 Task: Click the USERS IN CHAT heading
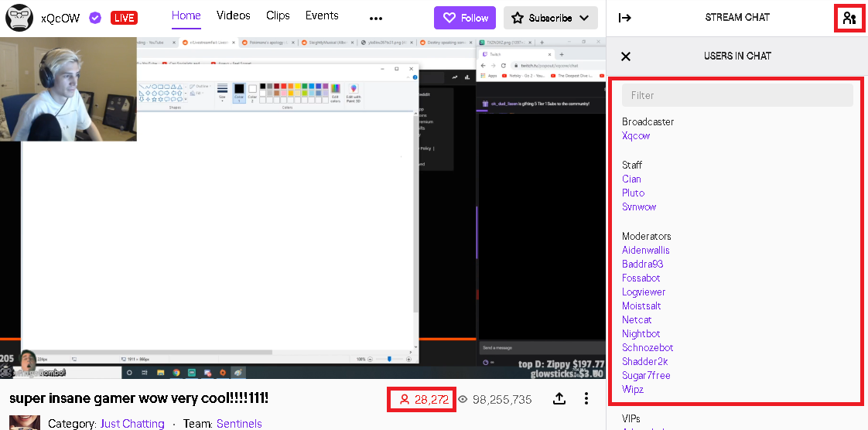[x=737, y=56]
